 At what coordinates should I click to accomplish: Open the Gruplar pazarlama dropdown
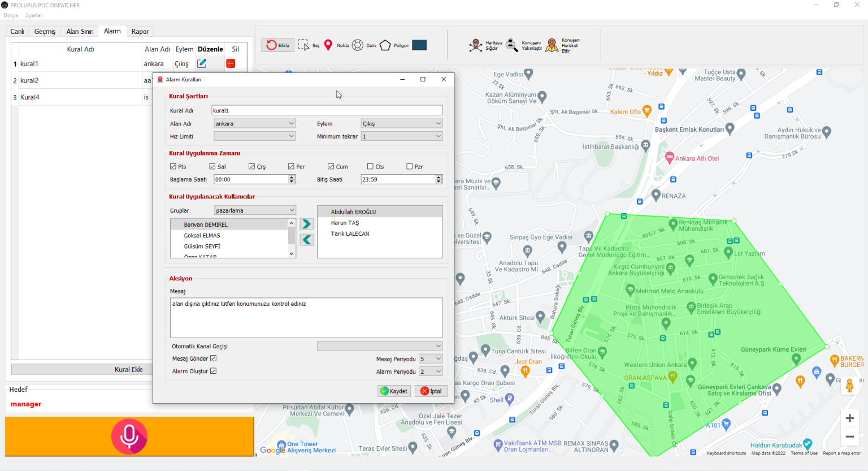click(255, 210)
